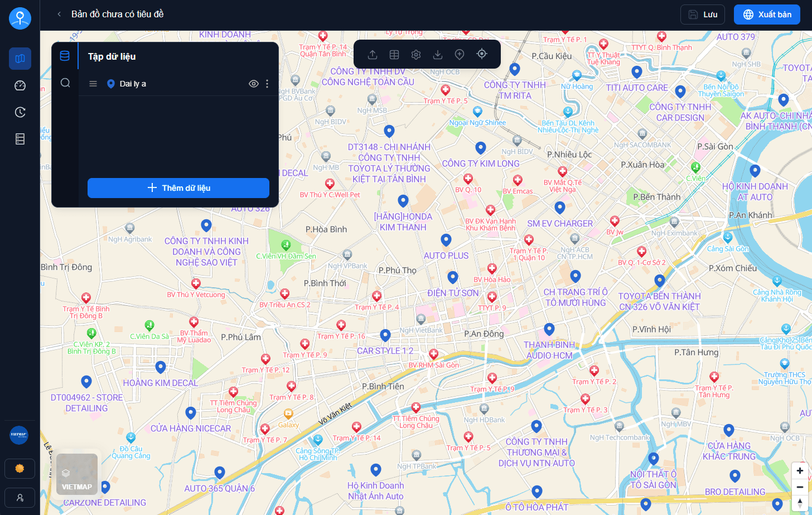This screenshot has height=515, width=812.
Task: Hide the 'Dai ly a' layer with eye icon
Action: point(253,84)
